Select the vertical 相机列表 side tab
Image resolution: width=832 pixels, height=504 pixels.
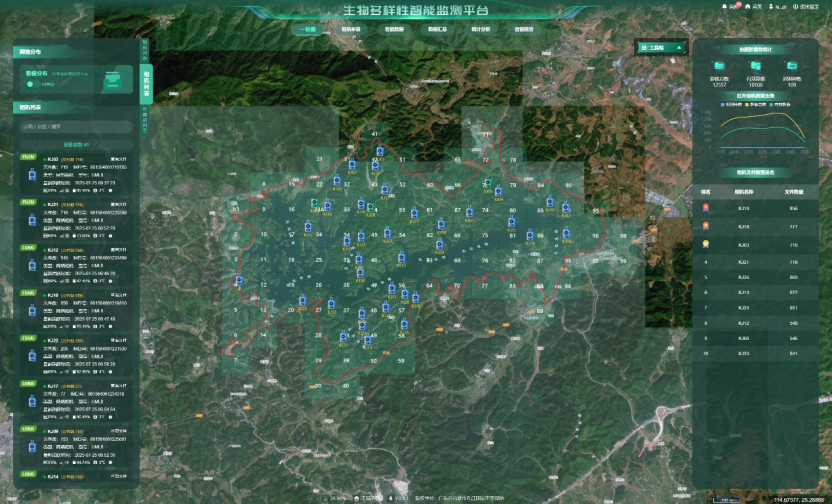[x=145, y=85]
